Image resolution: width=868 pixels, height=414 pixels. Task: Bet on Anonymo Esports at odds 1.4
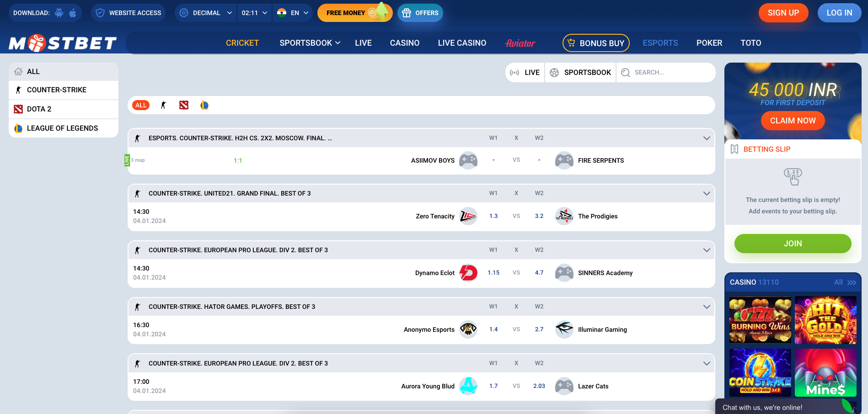pyautogui.click(x=493, y=329)
